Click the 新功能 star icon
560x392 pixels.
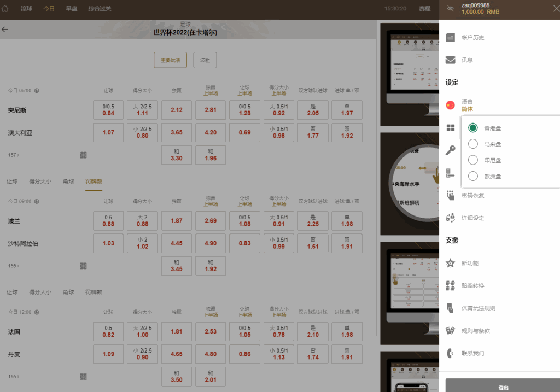point(451,263)
